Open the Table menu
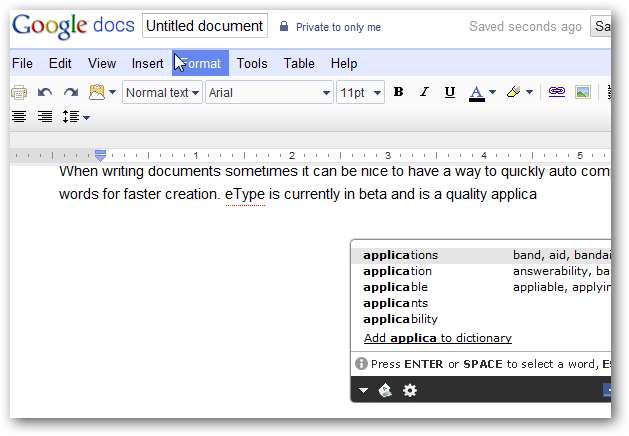The image size is (629, 436). click(299, 63)
